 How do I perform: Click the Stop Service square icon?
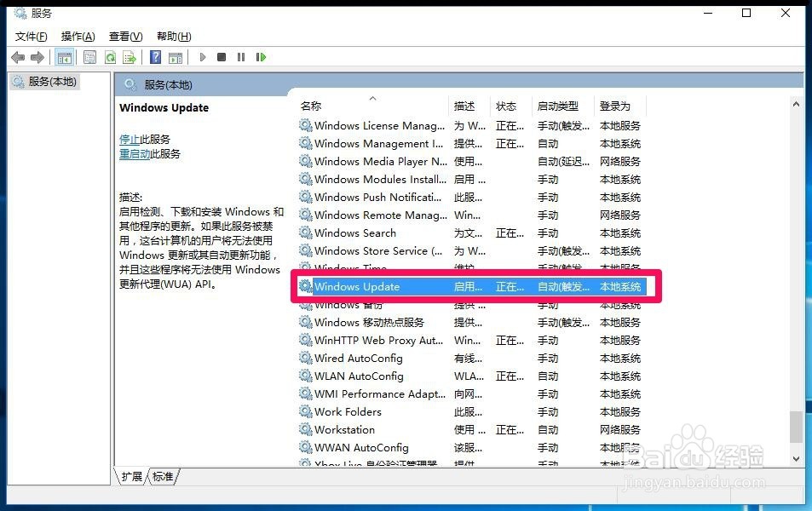coord(222,57)
